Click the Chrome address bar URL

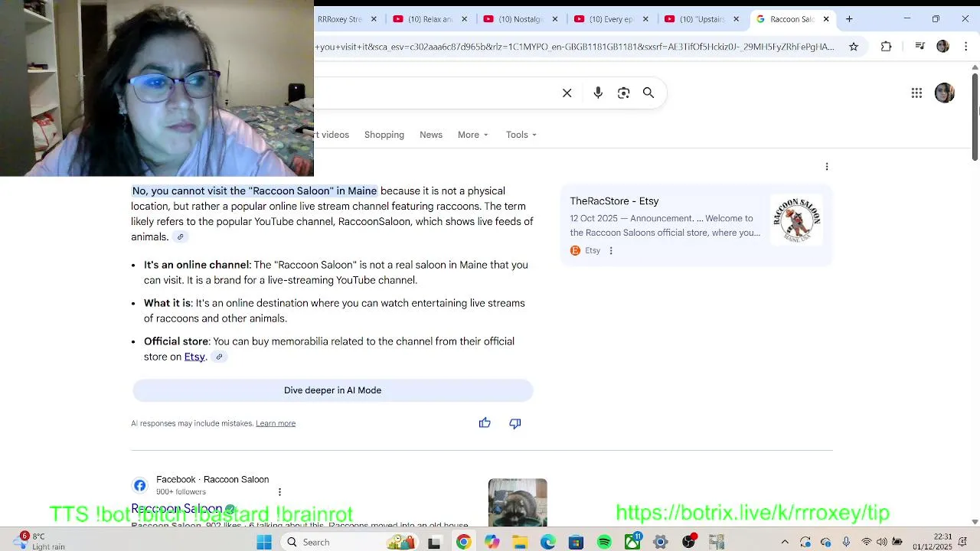tap(574, 47)
